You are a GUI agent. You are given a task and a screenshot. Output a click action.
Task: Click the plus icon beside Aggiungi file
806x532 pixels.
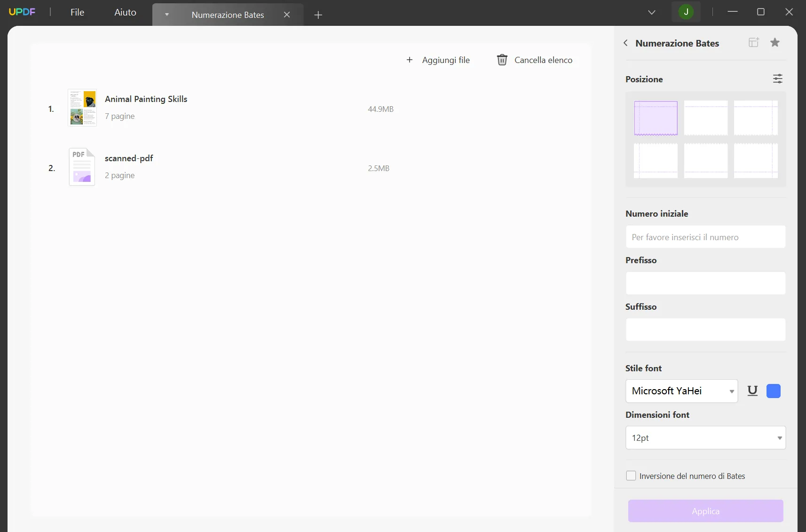coord(410,60)
